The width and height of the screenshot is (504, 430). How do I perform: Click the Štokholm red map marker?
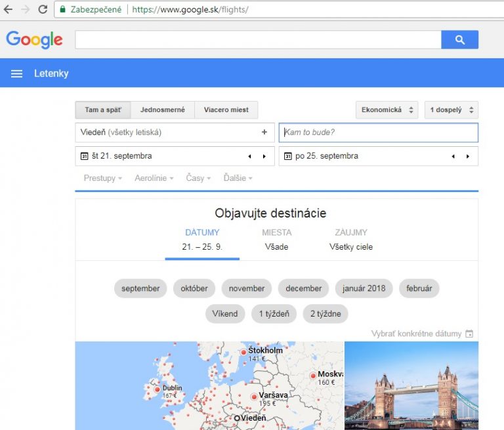[x=243, y=352]
